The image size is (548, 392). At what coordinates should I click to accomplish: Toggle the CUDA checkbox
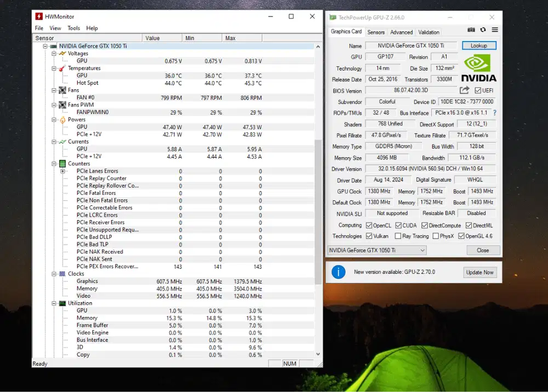pos(398,226)
